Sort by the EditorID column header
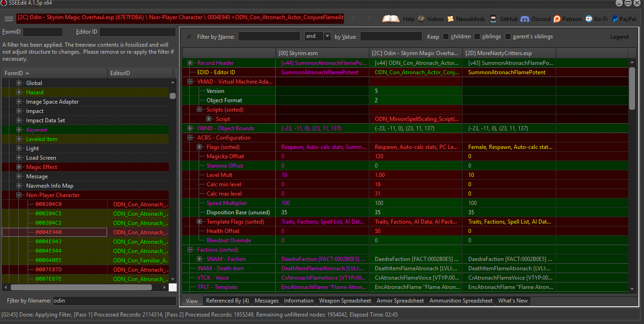Screen dimensions: 644x324 141,73
